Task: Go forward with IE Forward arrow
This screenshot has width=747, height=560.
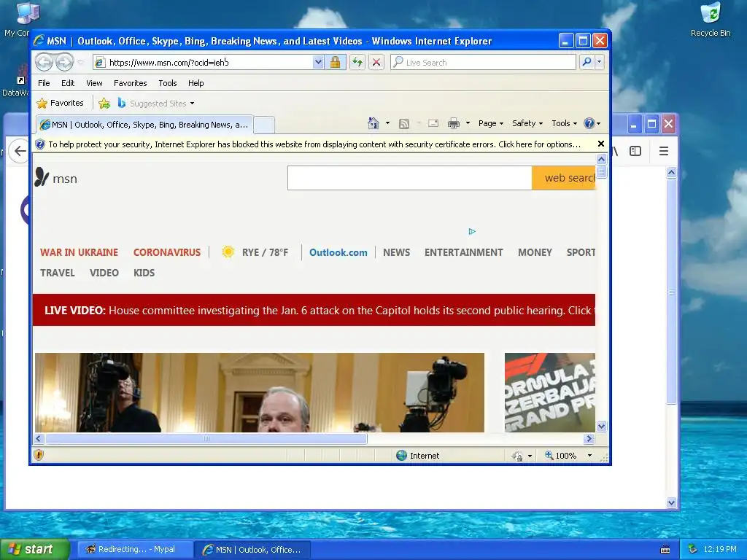Action: coord(64,62)
